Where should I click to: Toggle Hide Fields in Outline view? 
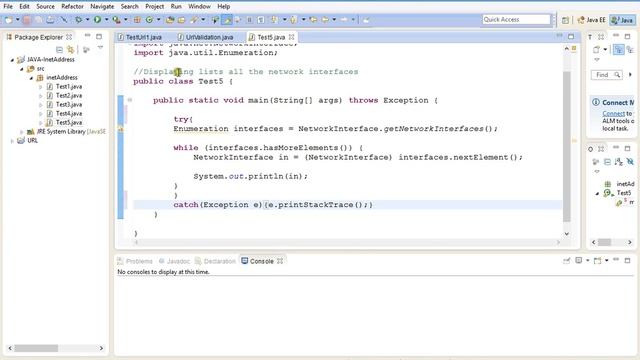pos(630,162)
